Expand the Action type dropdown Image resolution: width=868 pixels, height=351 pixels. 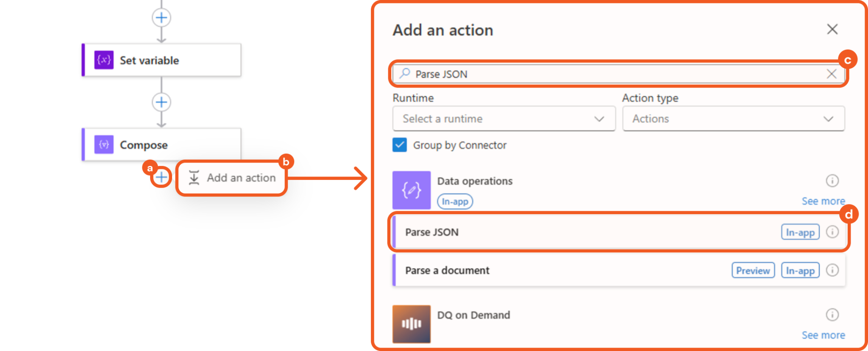click(x=733, y=119)
